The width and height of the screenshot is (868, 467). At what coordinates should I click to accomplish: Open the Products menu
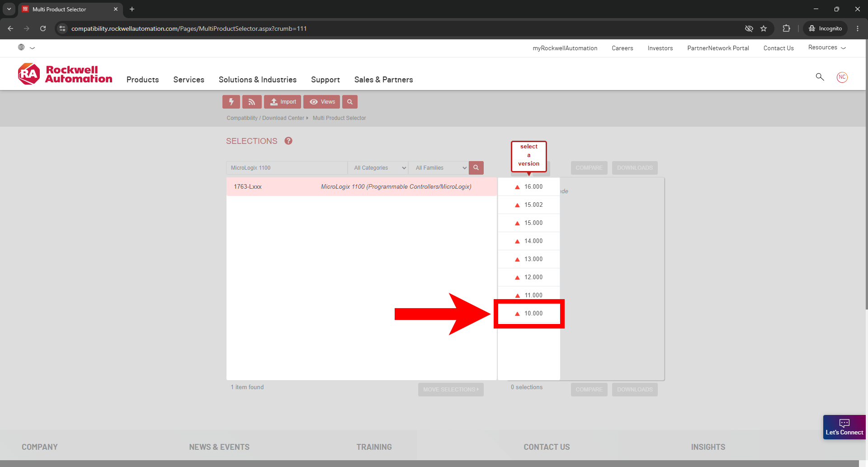(x=143, y=80)
